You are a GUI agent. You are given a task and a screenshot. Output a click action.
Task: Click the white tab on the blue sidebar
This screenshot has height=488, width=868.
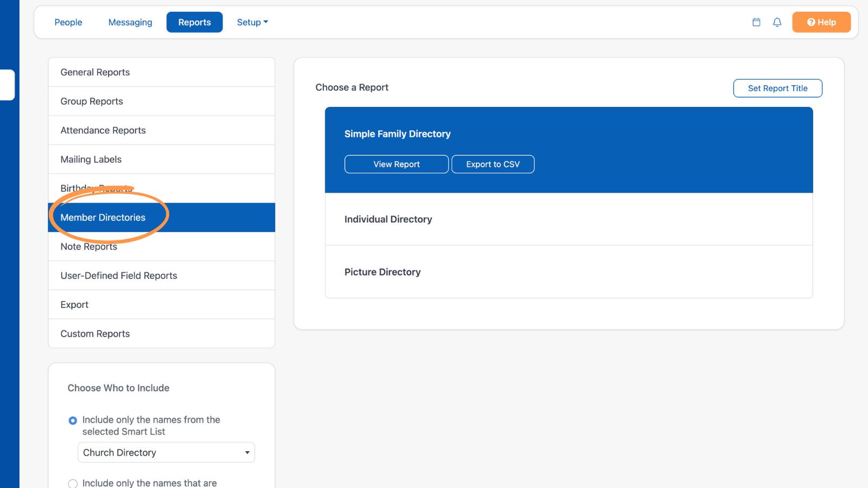[7, 85]
